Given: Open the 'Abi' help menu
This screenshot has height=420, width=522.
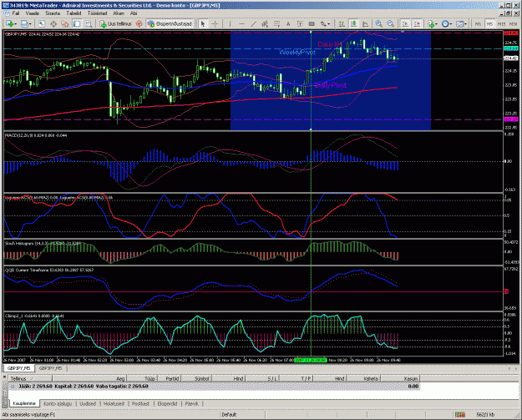Looking at the screenshot, I should (x=134, y=13).
